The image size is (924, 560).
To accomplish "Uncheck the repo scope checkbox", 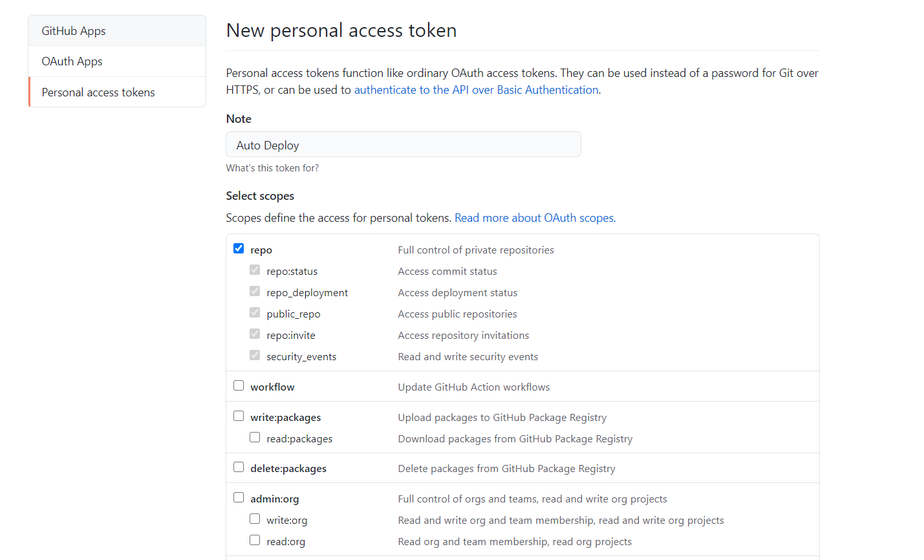I will coord(239,248).
